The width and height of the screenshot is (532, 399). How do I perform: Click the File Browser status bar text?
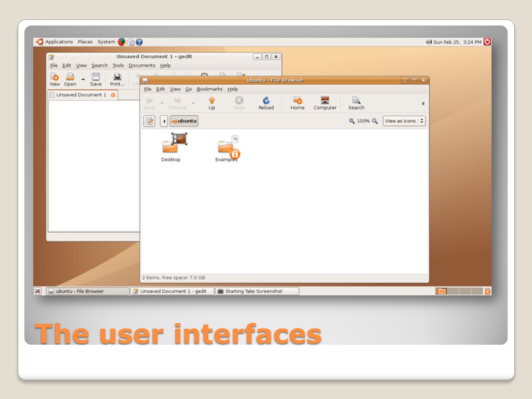tap(173, 278)
